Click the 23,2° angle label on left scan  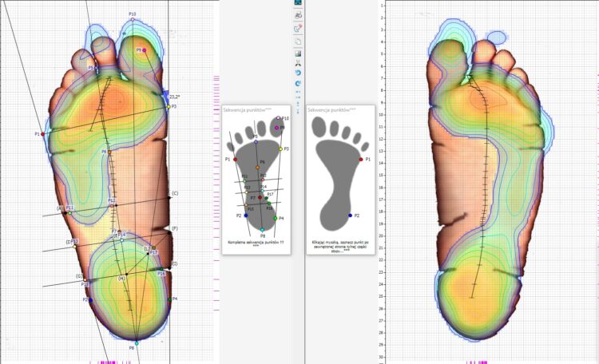[x=175, y=97]
